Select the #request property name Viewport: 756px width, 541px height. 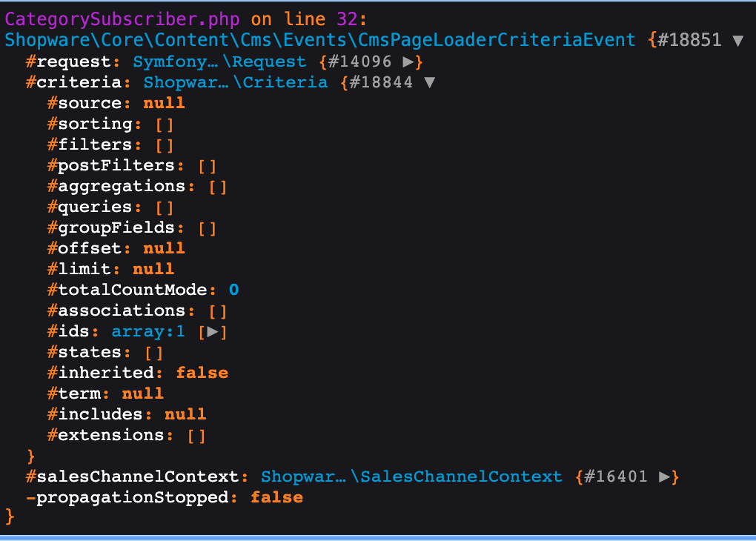click(x=68, y=62)
